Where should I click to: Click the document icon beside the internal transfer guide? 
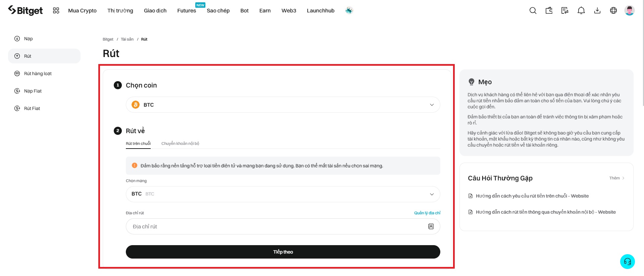[470, 212]
